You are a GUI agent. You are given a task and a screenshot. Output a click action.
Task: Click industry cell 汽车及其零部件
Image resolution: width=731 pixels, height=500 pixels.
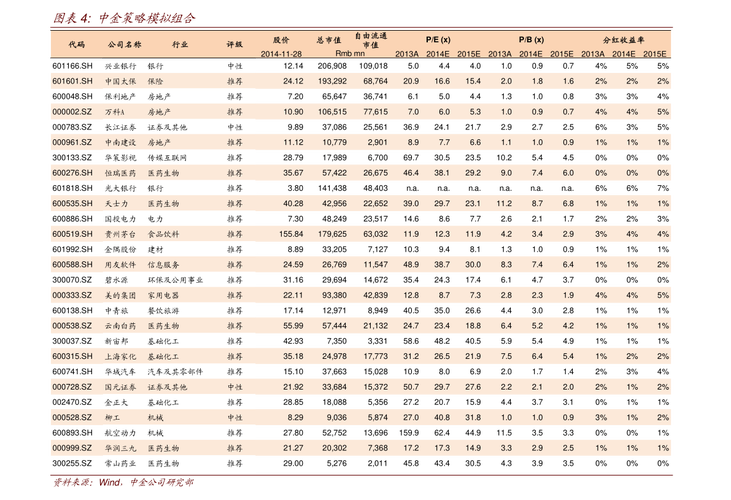coord(175,372)
